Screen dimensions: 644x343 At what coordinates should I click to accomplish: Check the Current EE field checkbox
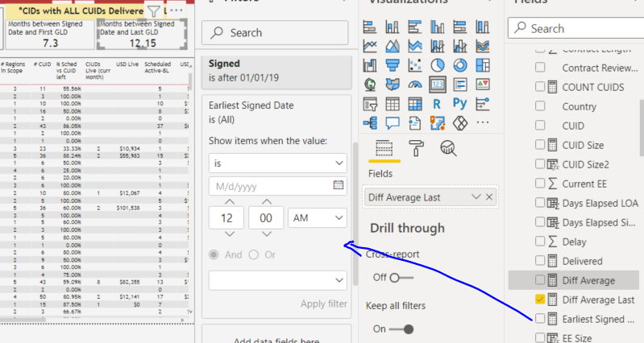540,183
